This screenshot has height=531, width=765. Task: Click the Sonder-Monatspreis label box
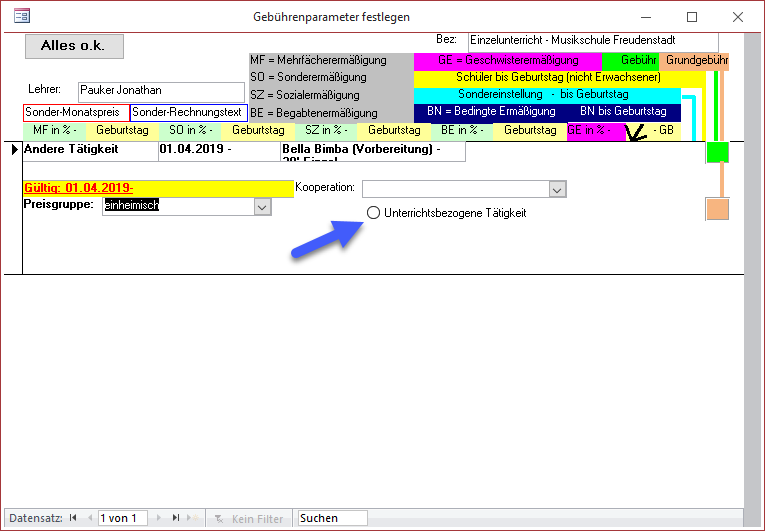click(x=75, y=113)
